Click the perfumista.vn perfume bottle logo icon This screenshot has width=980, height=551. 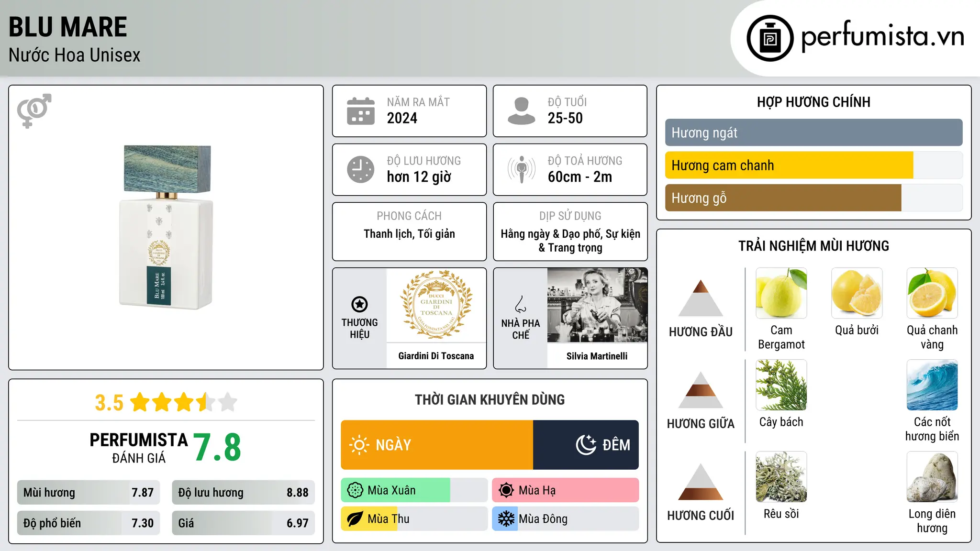(770, 38)
